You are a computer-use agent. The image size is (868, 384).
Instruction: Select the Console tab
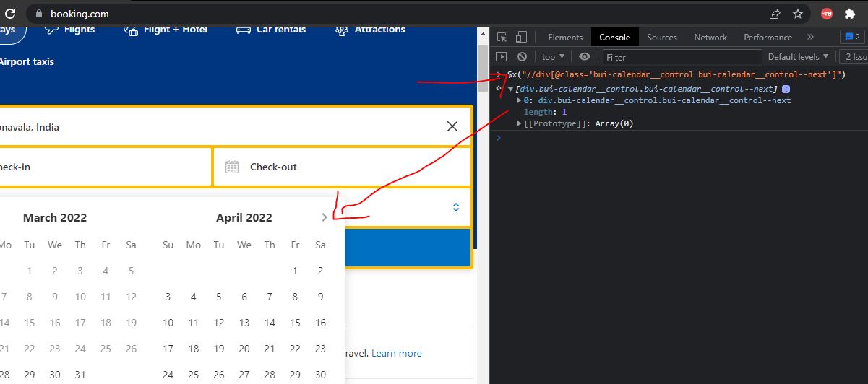(614, 37)
